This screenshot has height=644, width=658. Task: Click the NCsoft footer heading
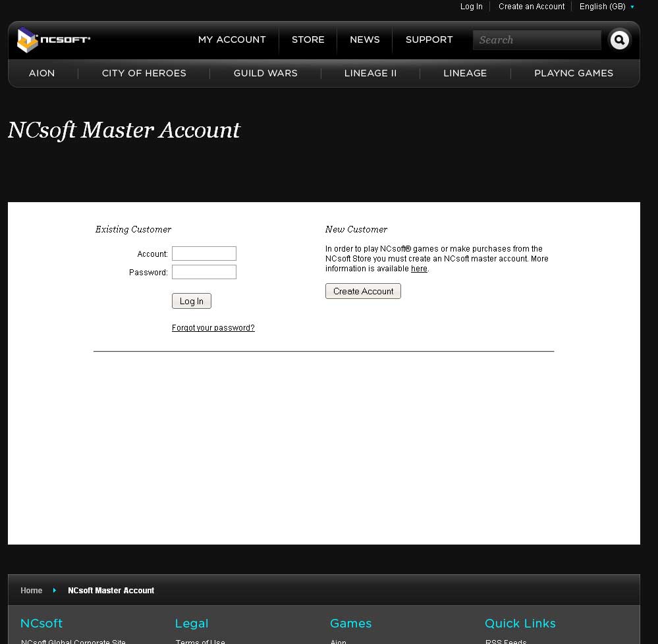[x=41, y=623]
